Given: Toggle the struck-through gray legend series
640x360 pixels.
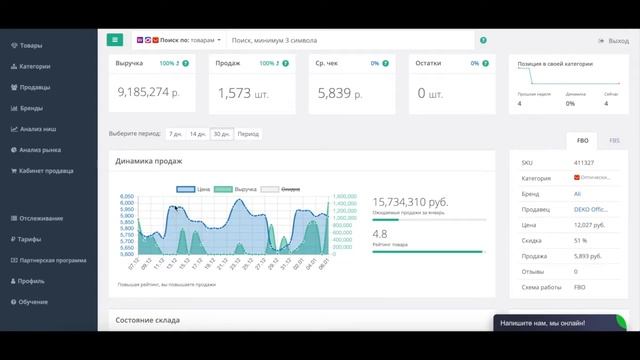Looking at the screenshot, I should tap(280, 189).
